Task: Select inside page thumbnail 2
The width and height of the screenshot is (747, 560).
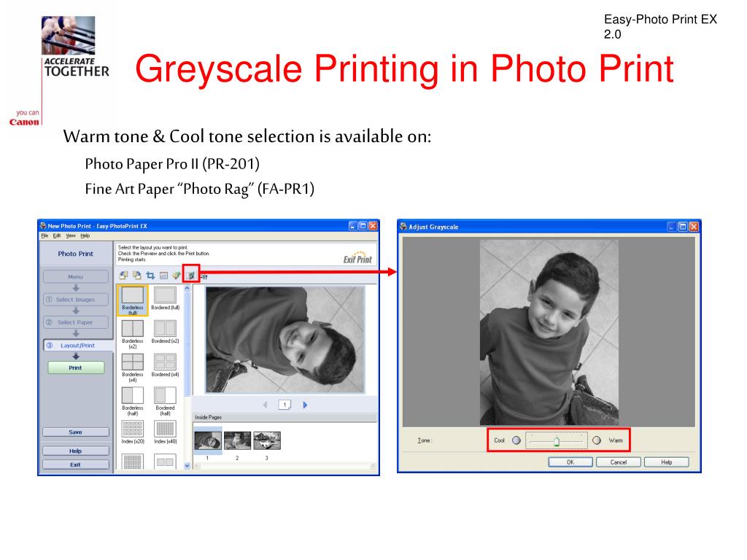Action: (237, 440)
